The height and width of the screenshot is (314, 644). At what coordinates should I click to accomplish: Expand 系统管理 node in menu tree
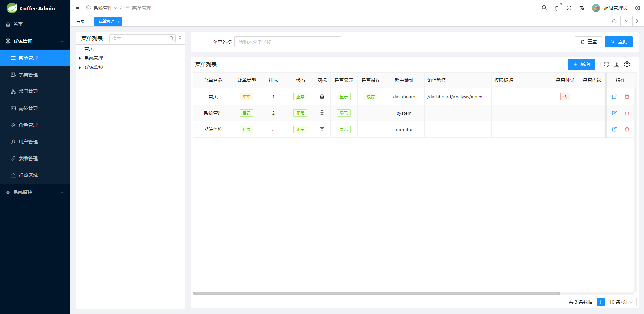click(80, 58)
